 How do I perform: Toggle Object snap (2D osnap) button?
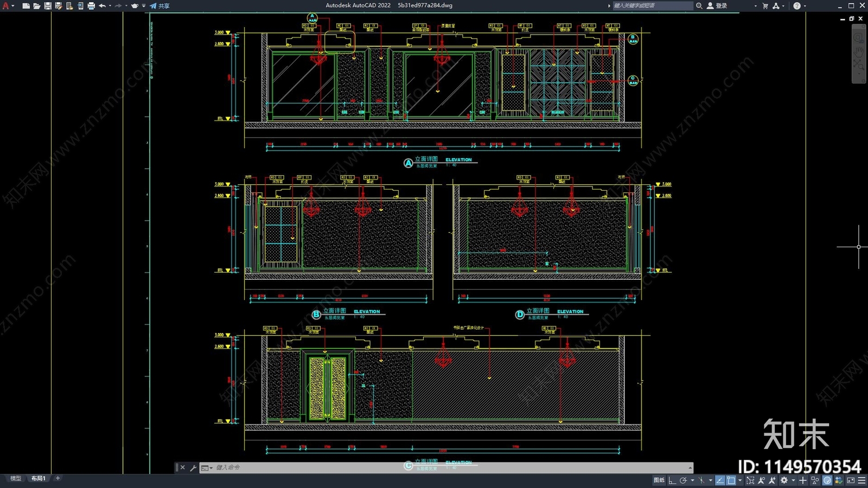point(731,480)
